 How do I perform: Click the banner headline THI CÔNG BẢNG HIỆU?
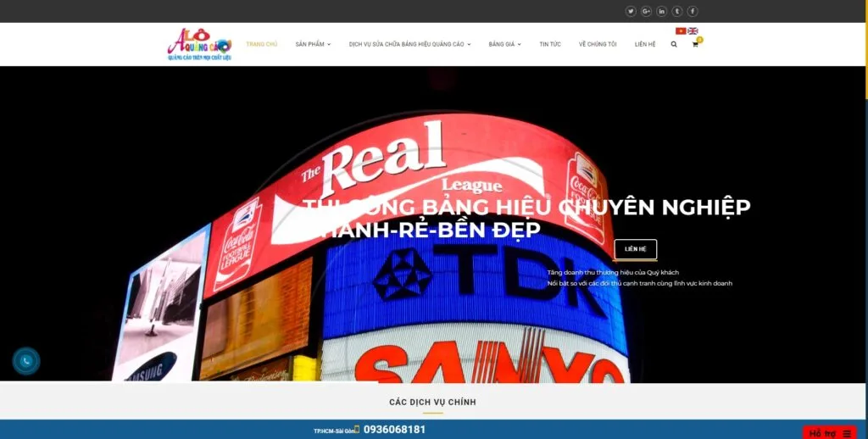click(x=526, y=218)
